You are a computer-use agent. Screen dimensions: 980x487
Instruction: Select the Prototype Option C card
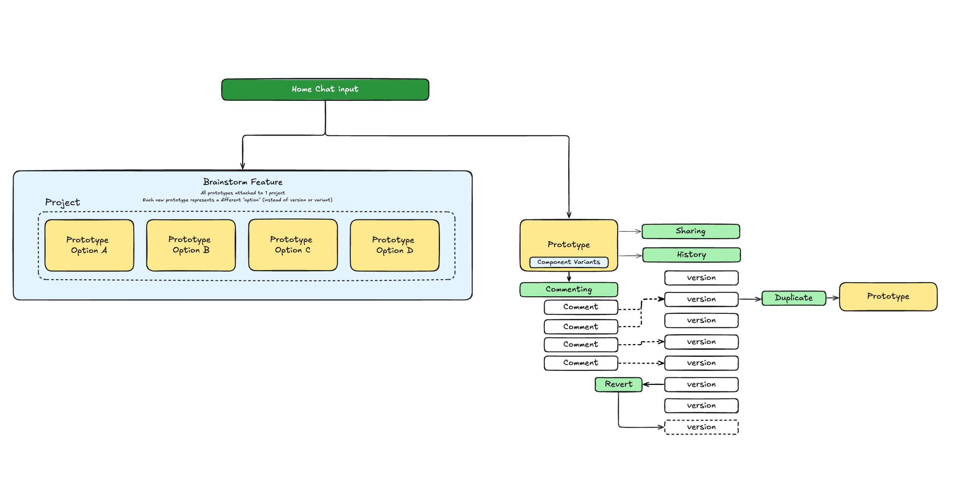[293, 245]
